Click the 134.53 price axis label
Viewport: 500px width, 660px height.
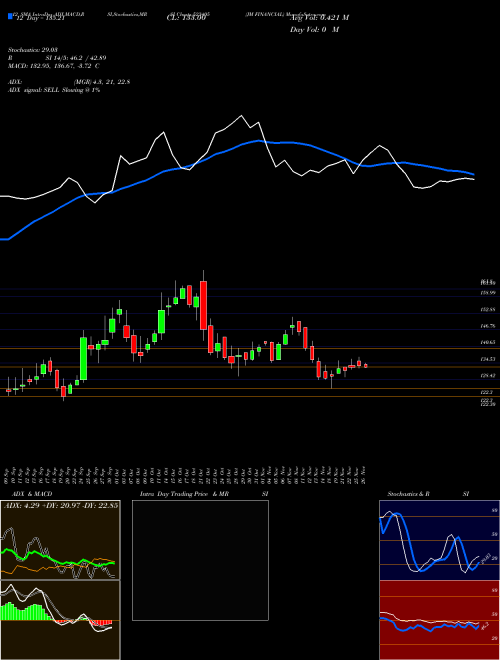488,359
